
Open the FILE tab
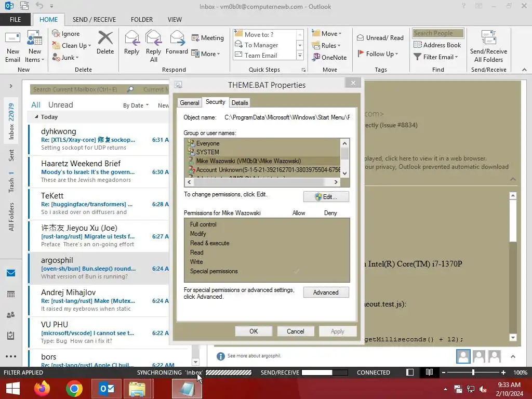pos(15,19)
